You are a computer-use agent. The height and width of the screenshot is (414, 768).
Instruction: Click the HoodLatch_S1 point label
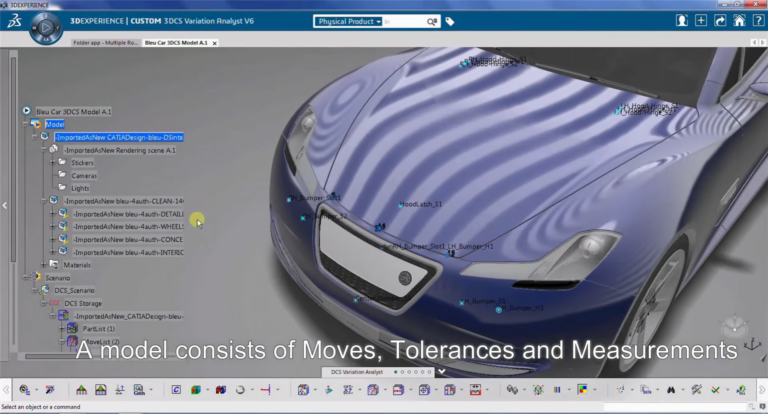pyautogui.click(x=421, y=204)
